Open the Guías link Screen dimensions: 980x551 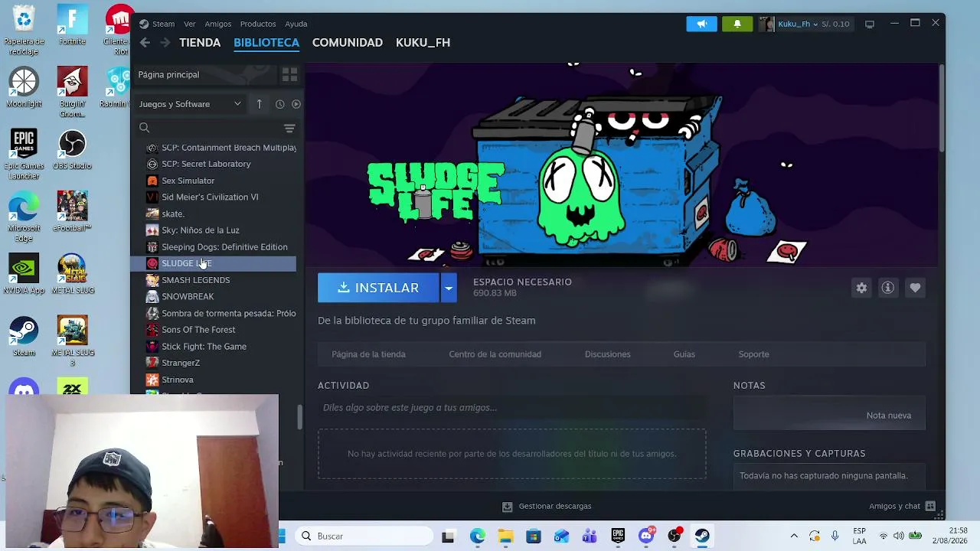click(x=684, y=354)
